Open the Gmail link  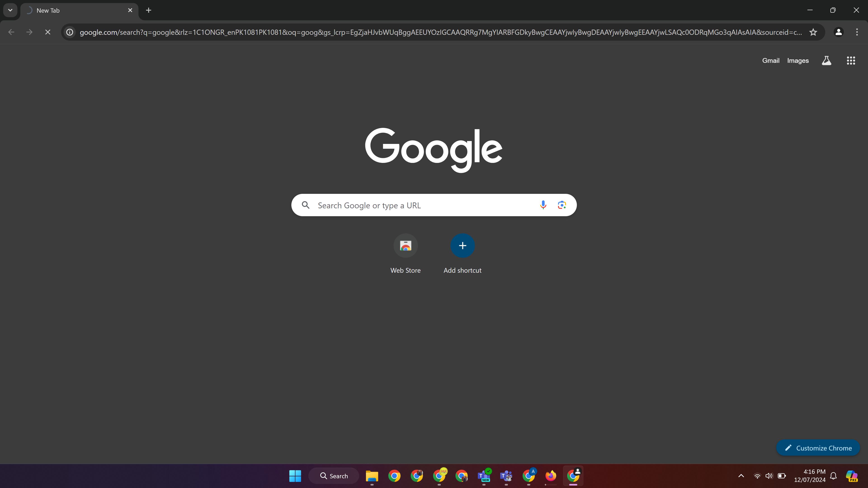click(771, 61)
